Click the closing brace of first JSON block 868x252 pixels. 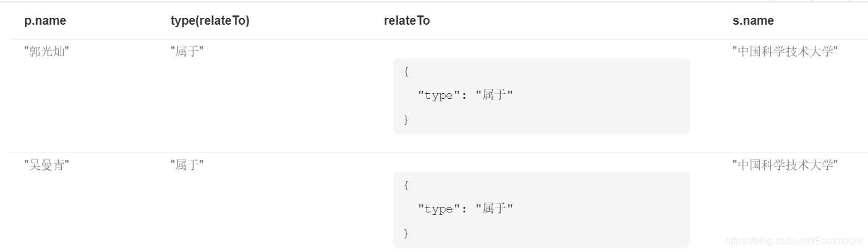pyautogui.click(x=406, y=119)
